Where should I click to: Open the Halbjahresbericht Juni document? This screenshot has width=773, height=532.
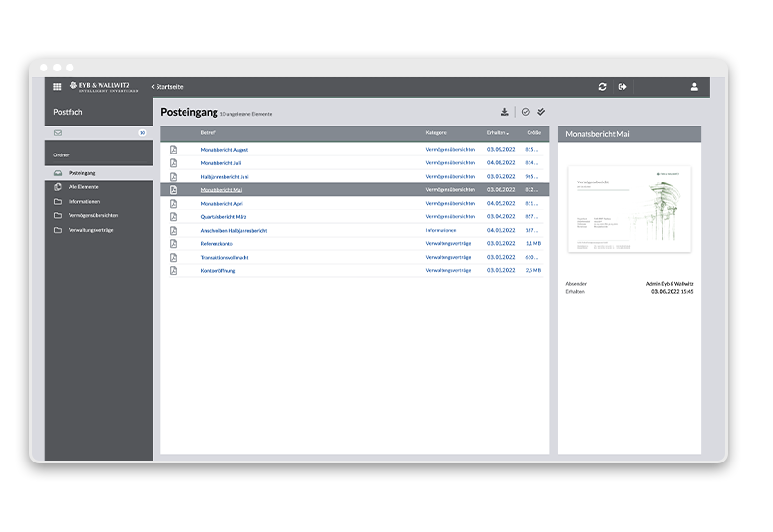click(225, 177)
